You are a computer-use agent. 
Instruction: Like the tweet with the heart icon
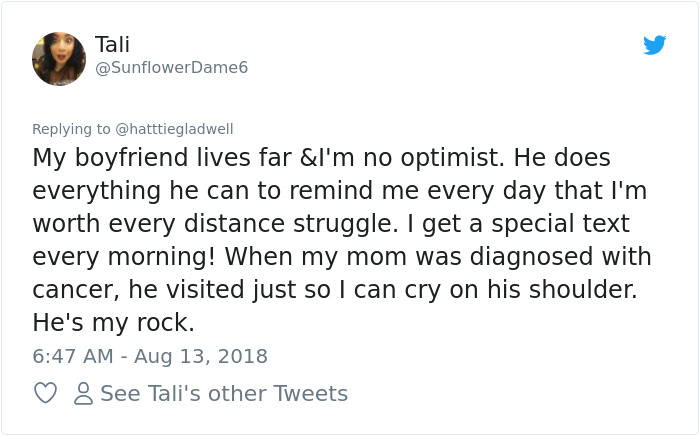(46, 394)
